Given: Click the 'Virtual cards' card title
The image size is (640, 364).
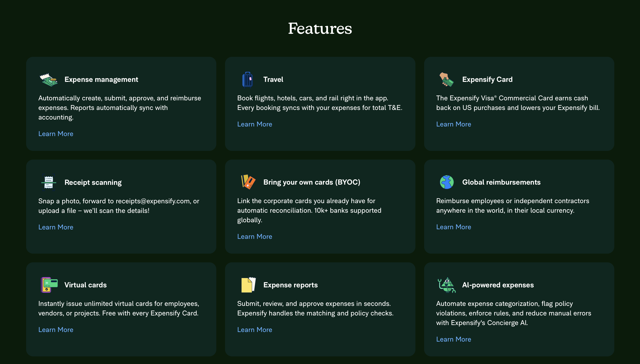Looking at the screenshot, I should 86,285.
